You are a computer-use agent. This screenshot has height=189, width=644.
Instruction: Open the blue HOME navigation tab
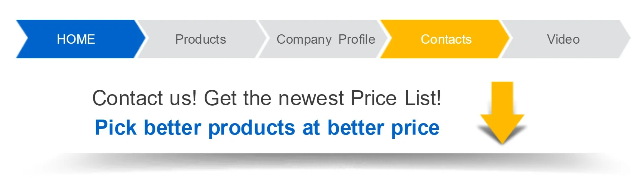coord(76,39)
